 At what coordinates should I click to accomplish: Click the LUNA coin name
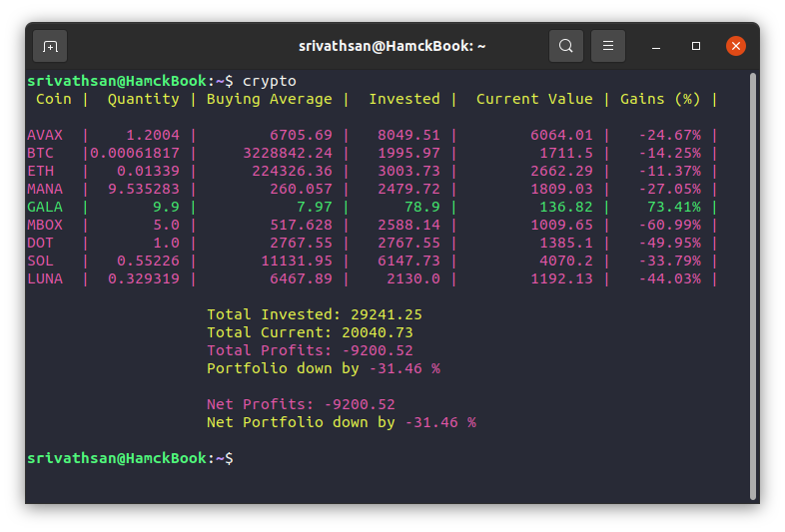(x=45, y=279)
